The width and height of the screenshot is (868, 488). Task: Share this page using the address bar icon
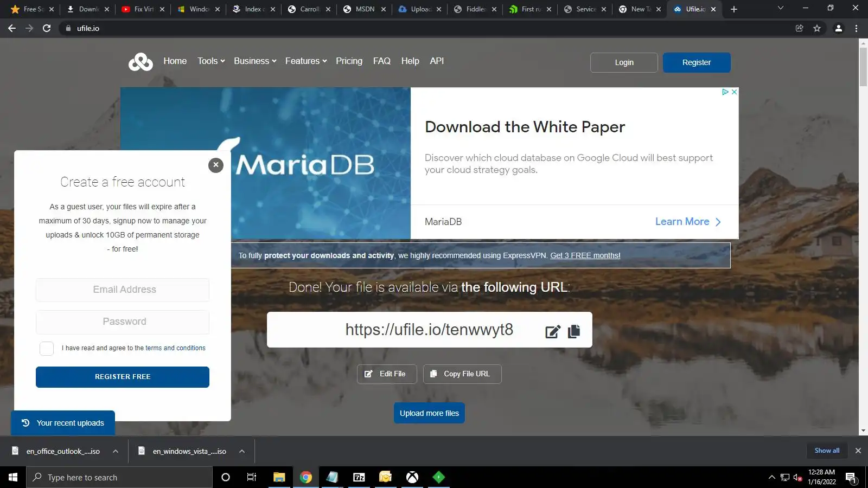point(799,28)
